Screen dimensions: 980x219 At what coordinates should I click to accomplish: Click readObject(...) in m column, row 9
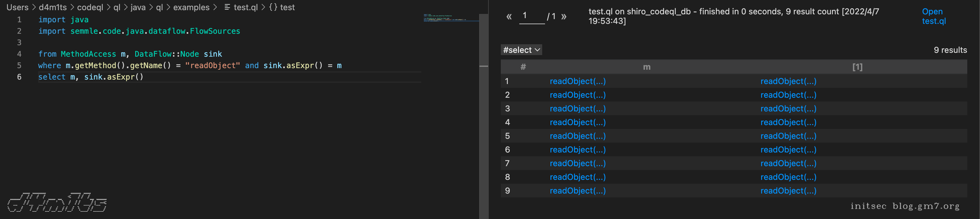577,191
